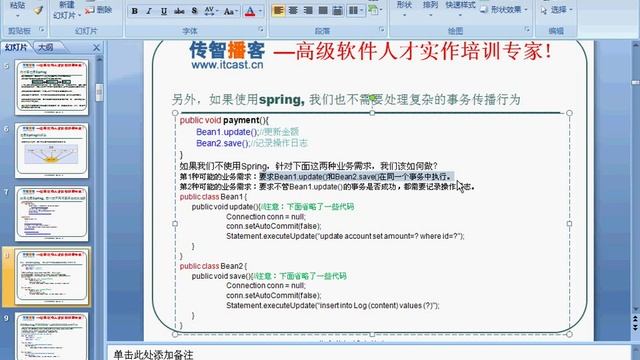640x360 pixels.
Task: Click 'public class Bean2 {' line
Action: point(213,266)
